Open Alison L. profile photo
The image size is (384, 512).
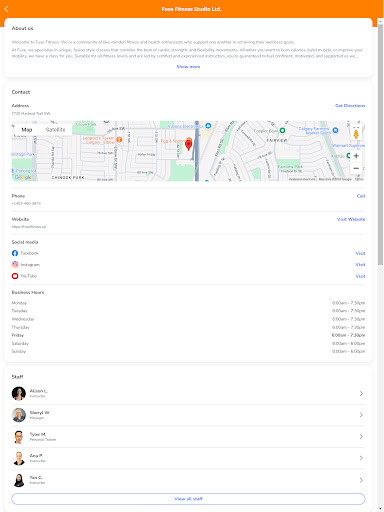point(19,393)
